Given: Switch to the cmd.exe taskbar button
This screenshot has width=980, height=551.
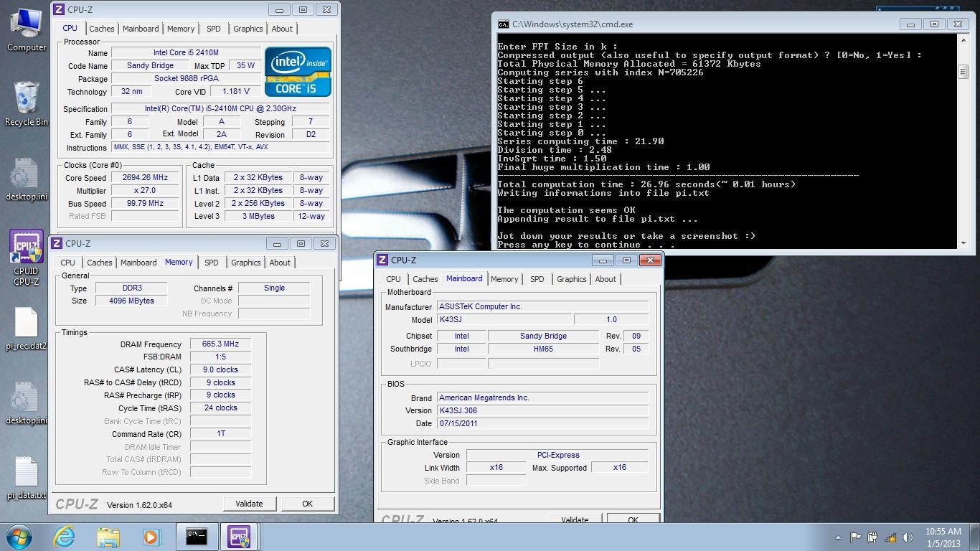Looking at the screenshot, I should point(196,537).
